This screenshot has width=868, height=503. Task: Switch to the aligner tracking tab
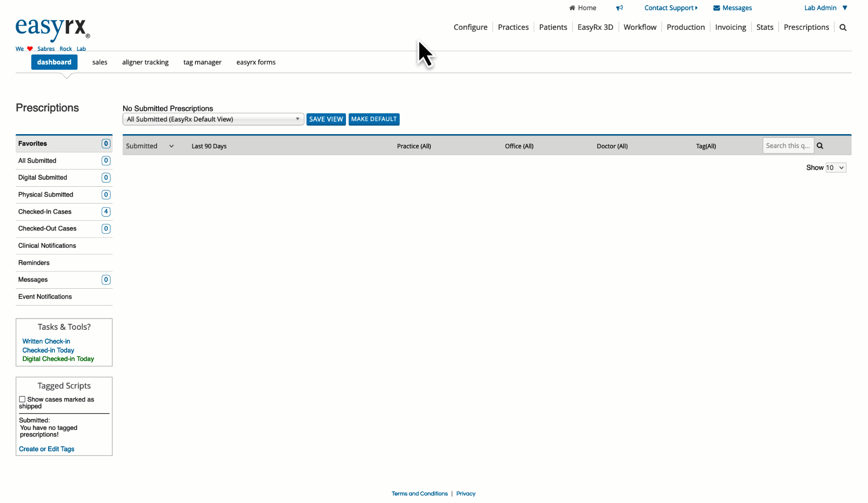point(145,62)
